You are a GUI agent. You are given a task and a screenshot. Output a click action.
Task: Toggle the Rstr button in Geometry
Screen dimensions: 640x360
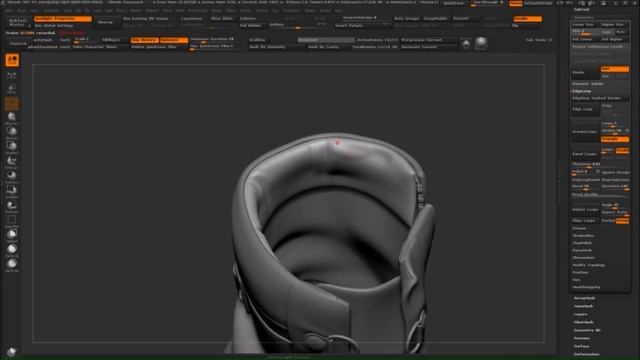point(622,32)
